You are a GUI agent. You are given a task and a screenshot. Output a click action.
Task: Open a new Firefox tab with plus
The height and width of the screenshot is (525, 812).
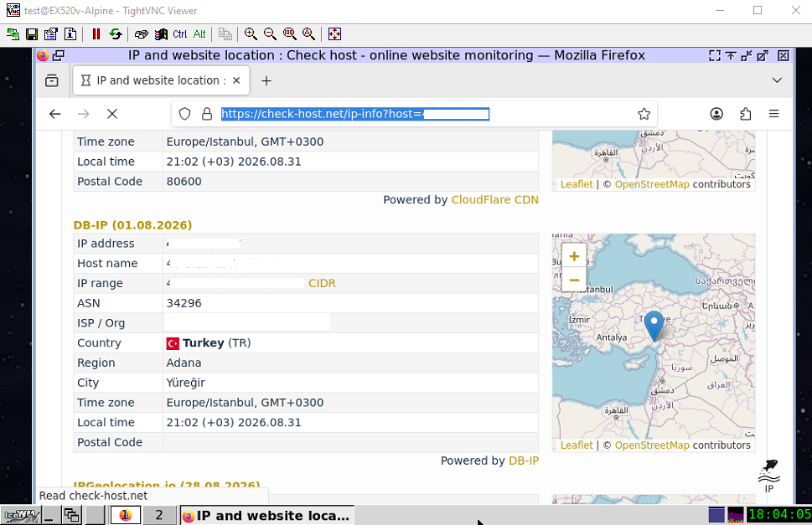click(x=266, y=80)
